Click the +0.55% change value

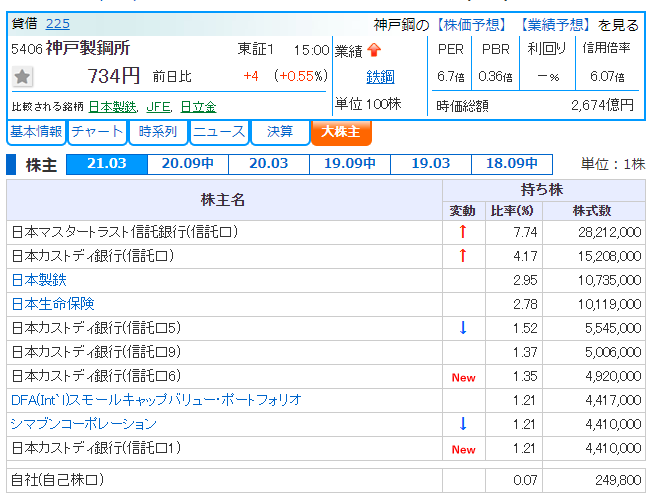[301, 76]
